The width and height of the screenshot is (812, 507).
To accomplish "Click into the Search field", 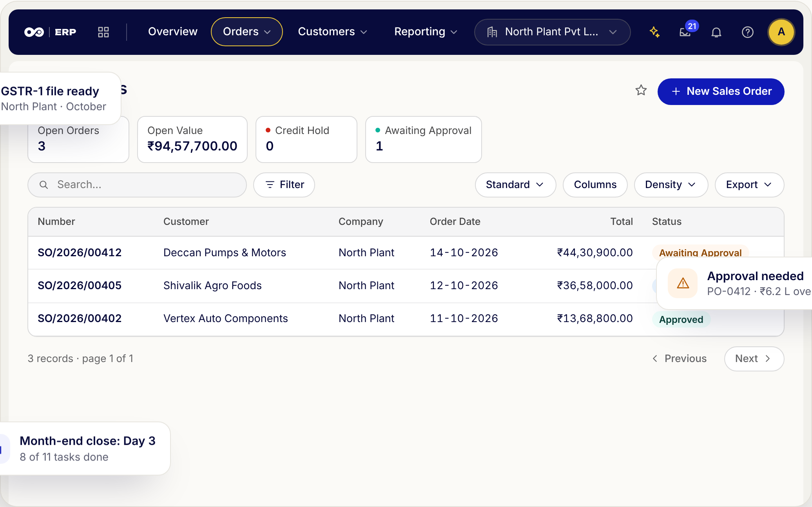I will pos(137,185).
